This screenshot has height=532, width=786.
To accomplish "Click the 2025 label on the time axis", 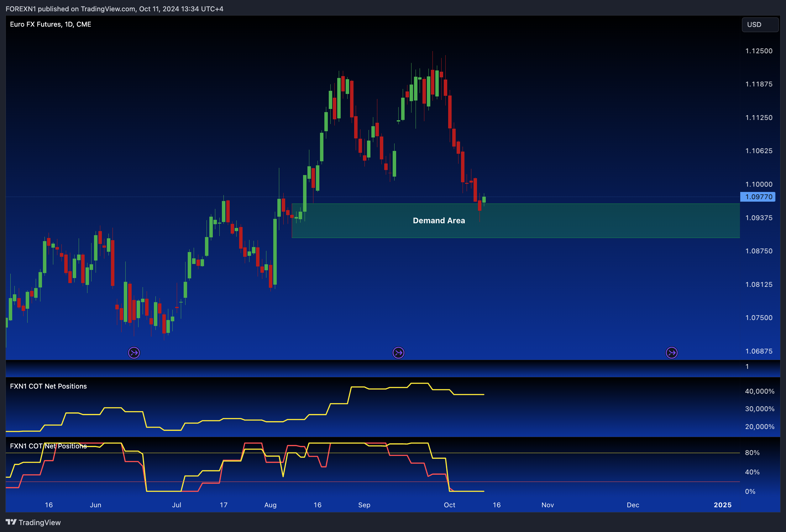I will tap(722, 505).
